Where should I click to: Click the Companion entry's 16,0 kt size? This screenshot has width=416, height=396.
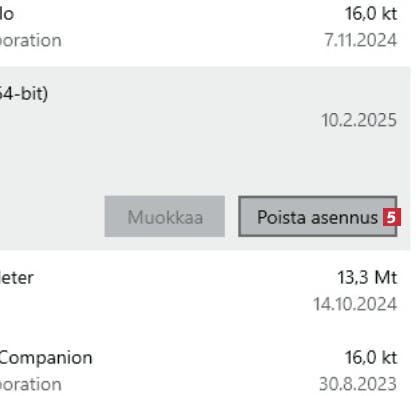pyautogui.click(x=371, y=358)
